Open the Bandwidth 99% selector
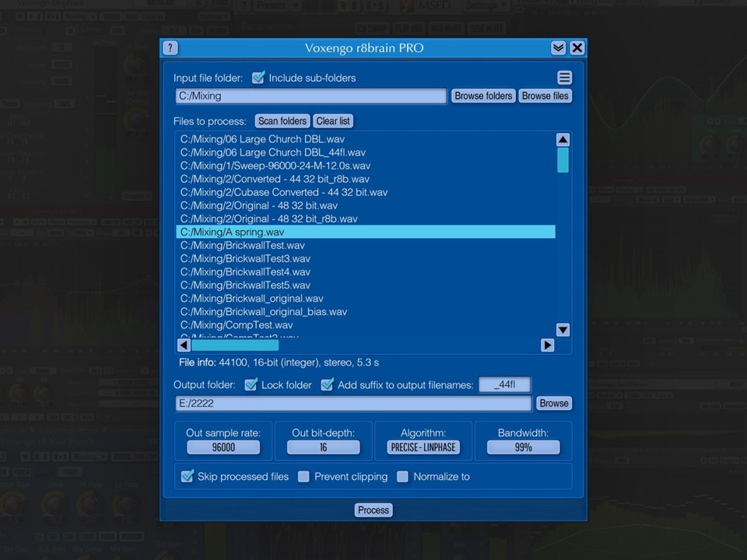This screenshot has width=747, height=560. pos(523,447)
